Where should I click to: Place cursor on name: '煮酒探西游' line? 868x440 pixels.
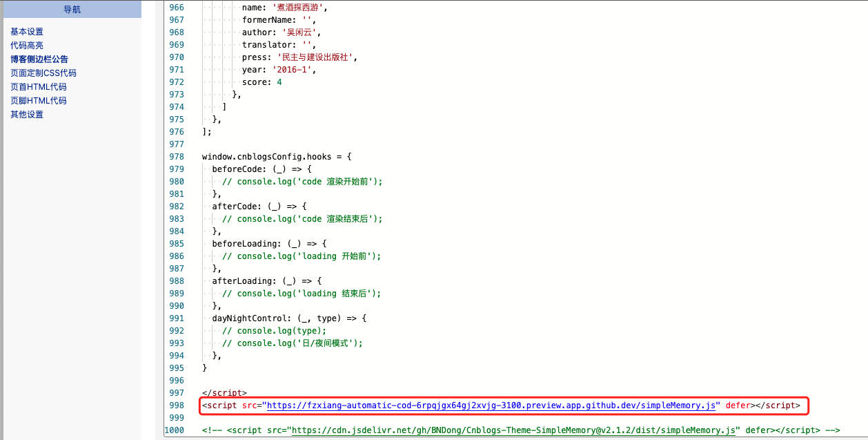tap(285, 8)
